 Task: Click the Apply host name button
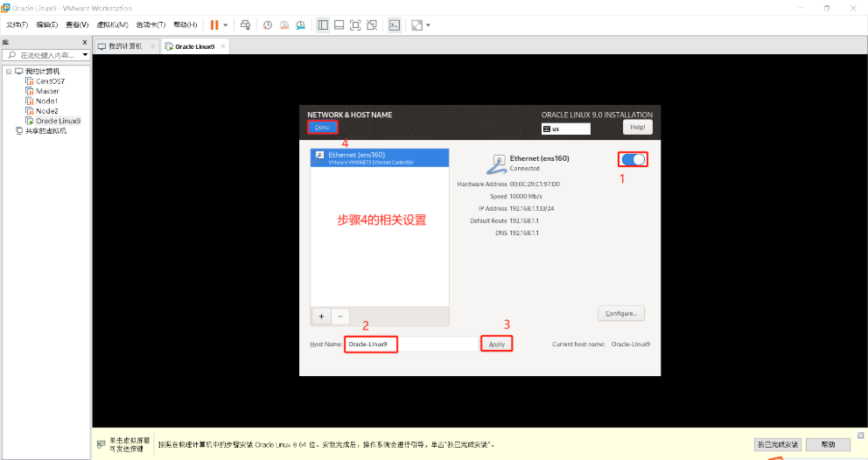[496, 345]
